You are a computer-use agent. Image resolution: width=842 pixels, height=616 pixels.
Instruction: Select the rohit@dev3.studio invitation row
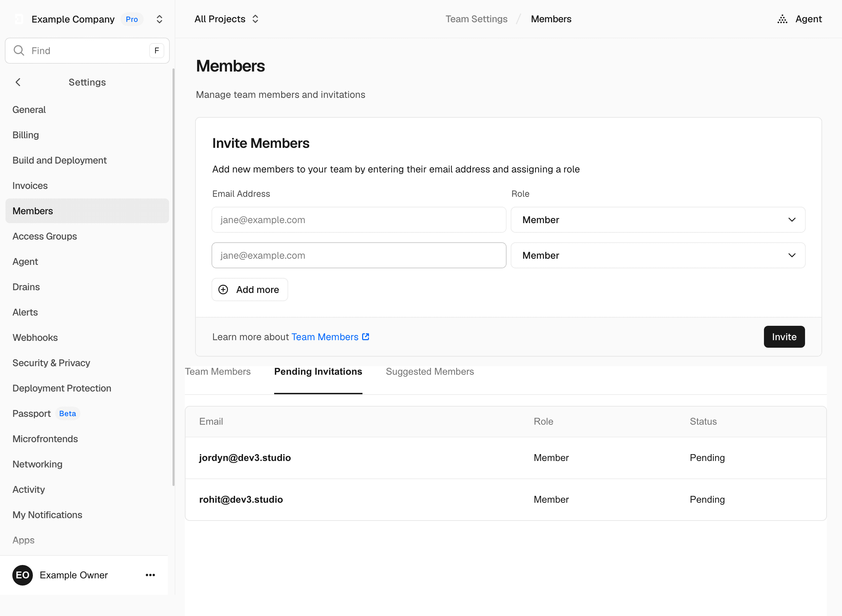tap(506, 500)
